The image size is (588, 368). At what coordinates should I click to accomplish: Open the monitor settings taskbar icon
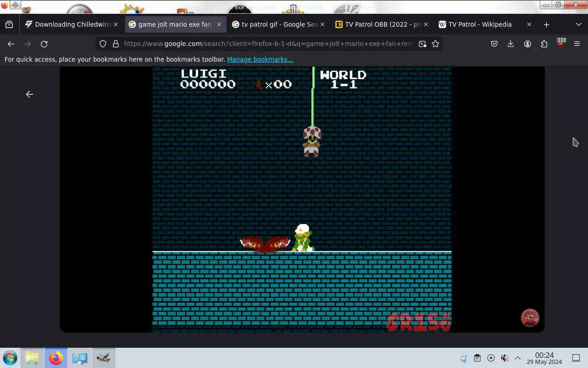(x=80, y=358)
